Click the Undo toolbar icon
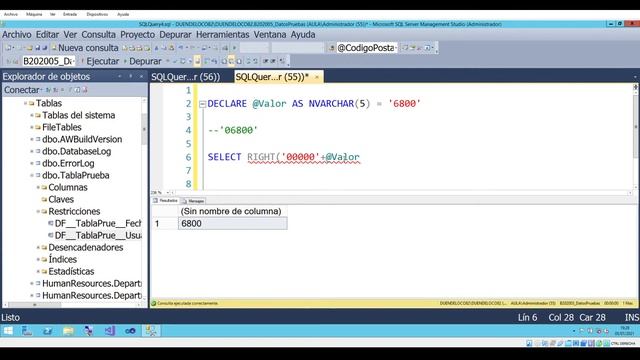This screenshot has height=360, width=640. tap(181, 48)
